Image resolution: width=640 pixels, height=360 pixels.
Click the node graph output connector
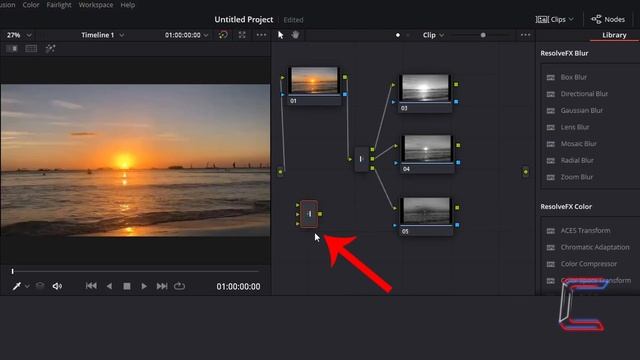point(526,172)
